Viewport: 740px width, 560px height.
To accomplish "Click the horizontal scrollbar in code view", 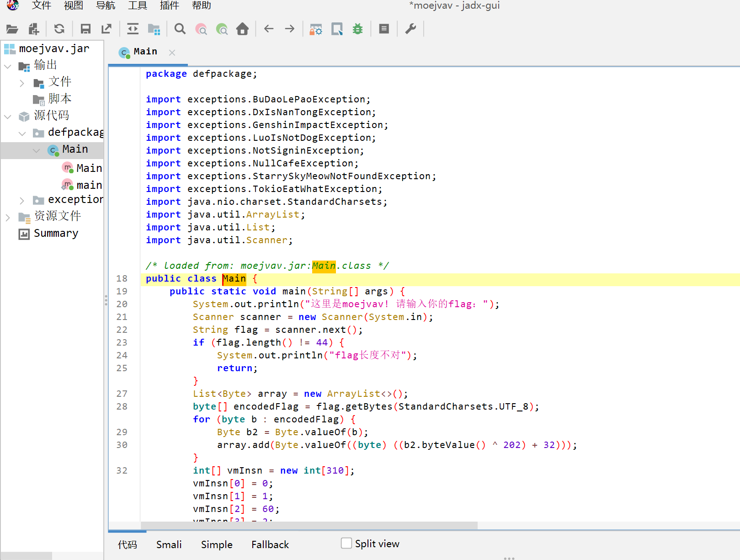I will coord(309,525).
